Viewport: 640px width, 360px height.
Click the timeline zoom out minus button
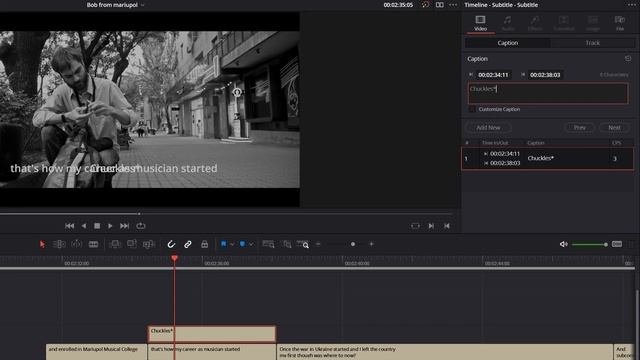pos(318,244)
